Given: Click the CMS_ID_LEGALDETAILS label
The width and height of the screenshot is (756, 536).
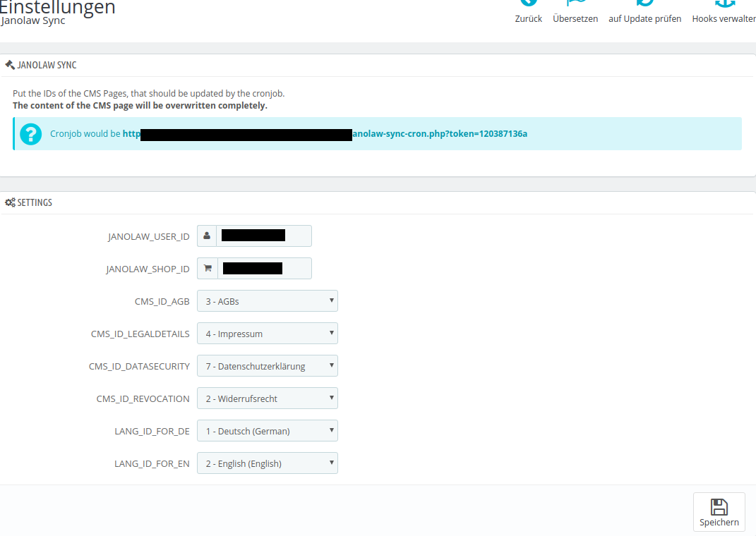Looking at the screenshot, I should [x=140, y=334].
